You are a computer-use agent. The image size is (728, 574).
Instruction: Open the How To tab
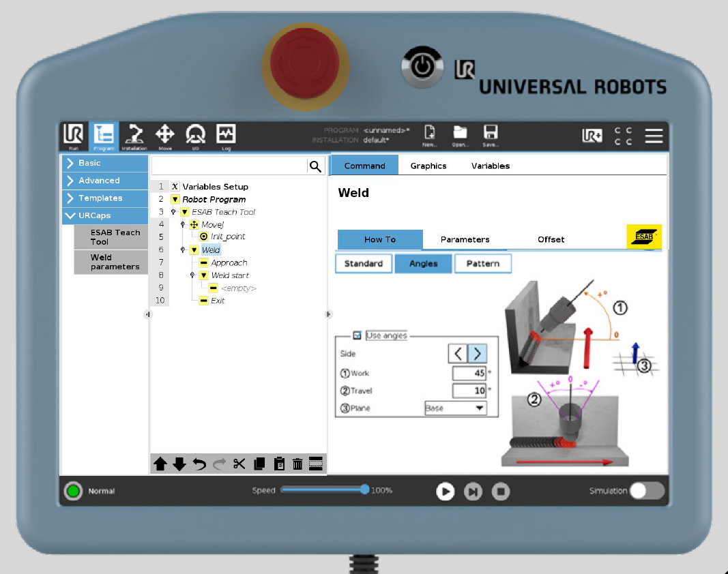point(380,239)
